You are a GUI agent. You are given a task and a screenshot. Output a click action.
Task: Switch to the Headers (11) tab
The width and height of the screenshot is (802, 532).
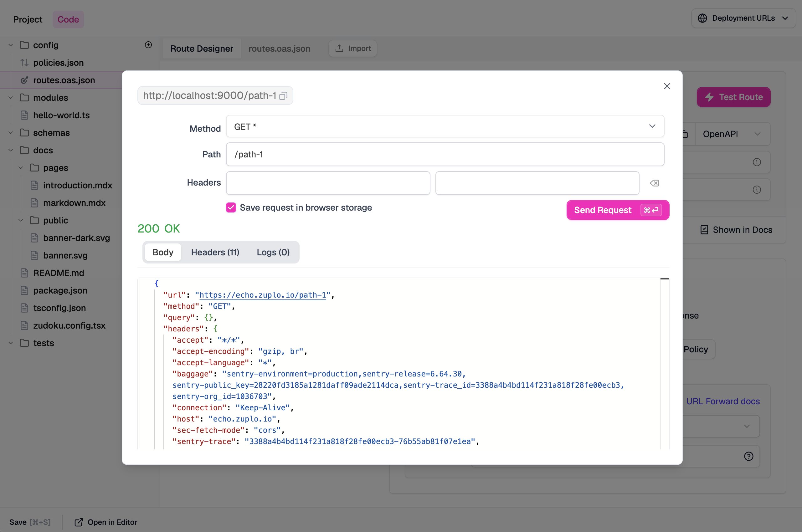(215, 252)
